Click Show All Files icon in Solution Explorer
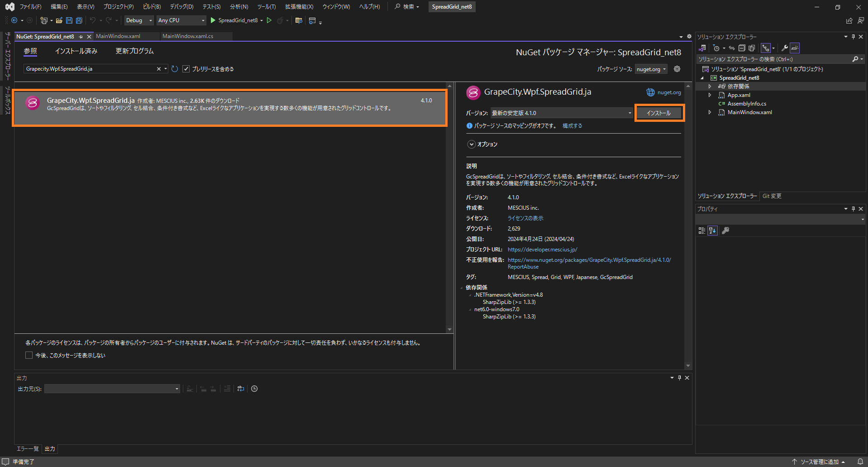The image size is (868, 467). [752, 48]
